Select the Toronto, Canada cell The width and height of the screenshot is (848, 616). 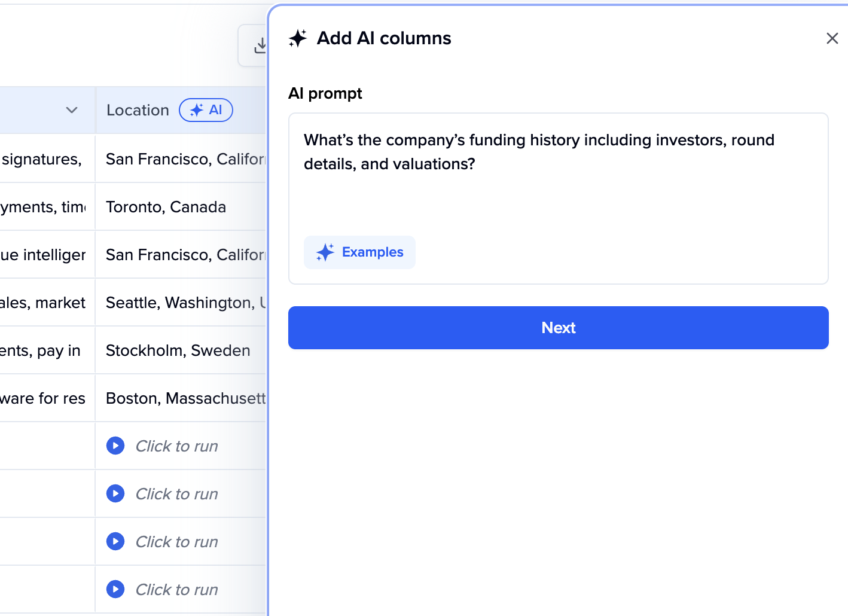pos(166,207)
